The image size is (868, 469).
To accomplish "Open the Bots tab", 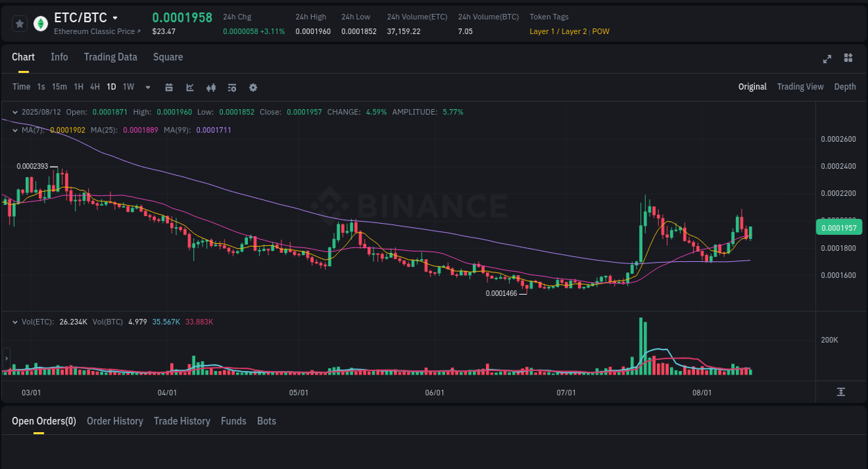I will [x=267, y=421].
